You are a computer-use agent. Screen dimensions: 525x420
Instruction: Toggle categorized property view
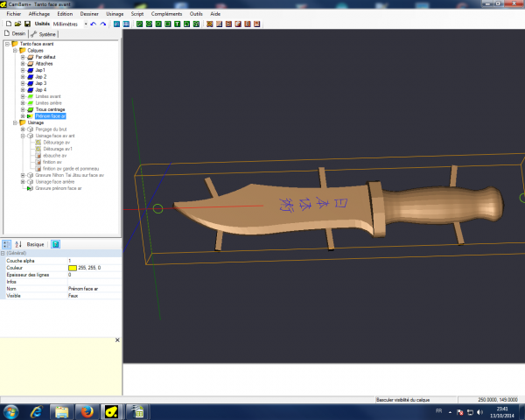(7, 244)
